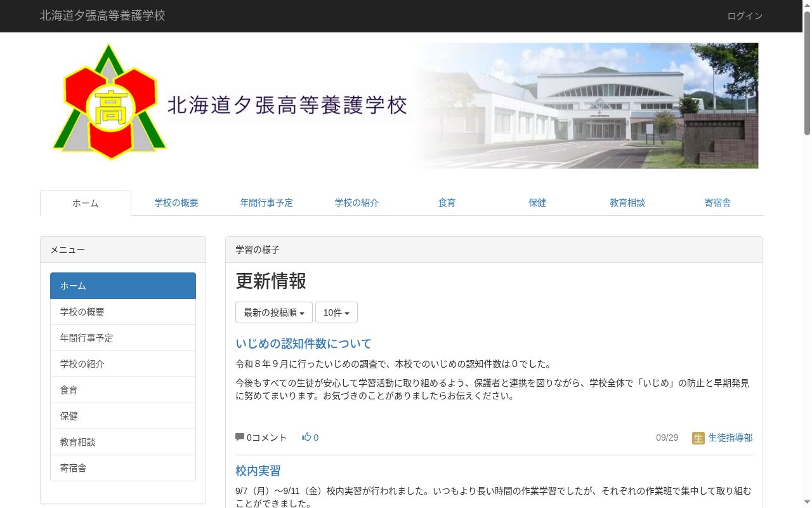The width and height of the screenshot is (812, 508).
Task: Open the 校内実習 article
Action: 258,471
